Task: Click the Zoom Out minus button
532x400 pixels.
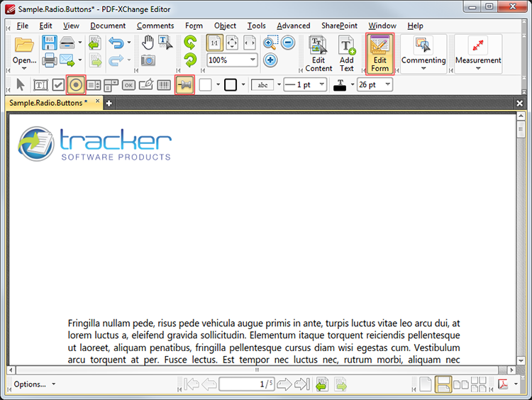Action: [288, 43]
